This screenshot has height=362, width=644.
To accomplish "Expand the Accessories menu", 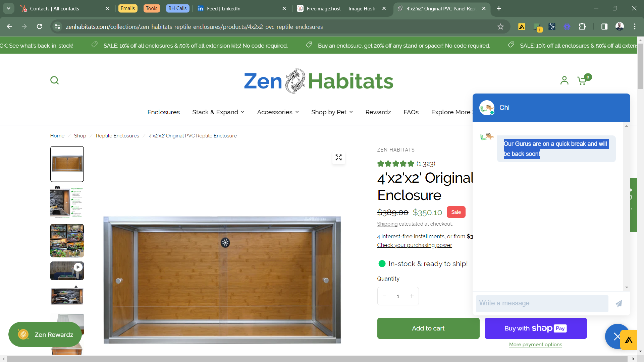I will click(x=278, y=112).
